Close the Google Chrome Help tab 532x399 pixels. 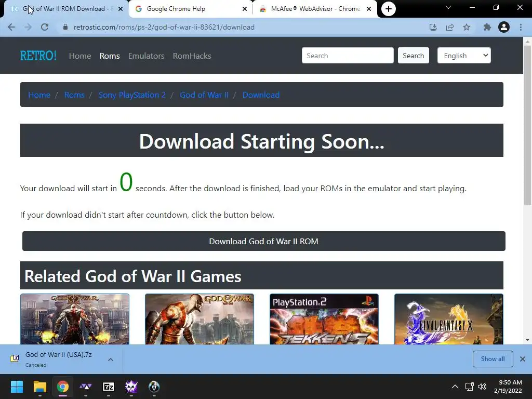point(245,9)
